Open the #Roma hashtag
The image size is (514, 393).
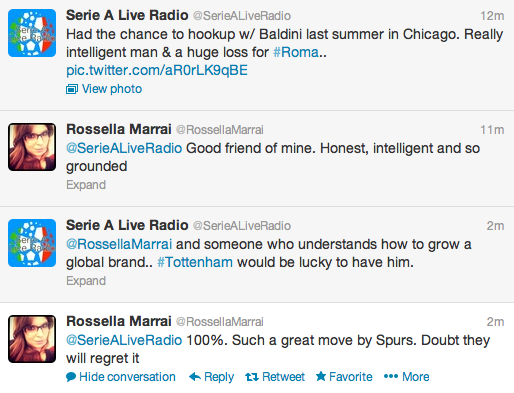pos(296,52)
